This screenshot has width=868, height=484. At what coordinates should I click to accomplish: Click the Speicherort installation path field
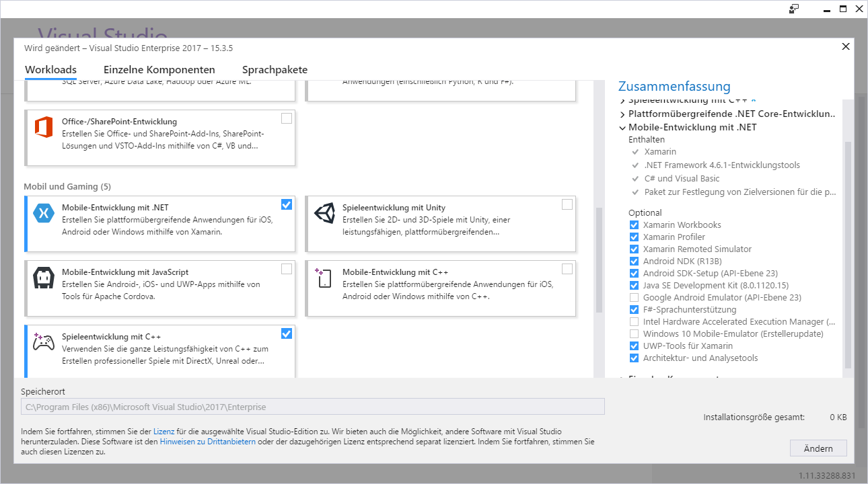(x=312, y=407)
